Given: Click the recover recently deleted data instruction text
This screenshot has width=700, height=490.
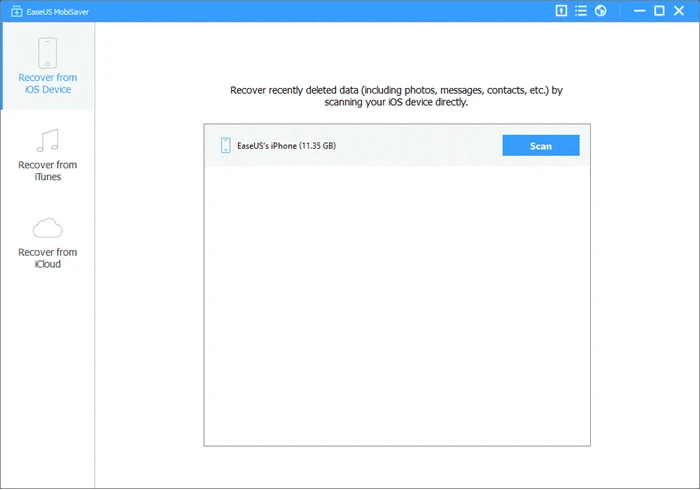Looking at the screenshot, I should pyautogui.click(x=397, y=95).
